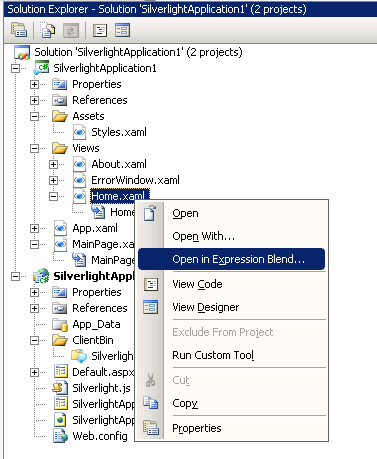This screenshot has height=459, width=377.
Task: Collapse the MainPage.xaml node
Action: tap(34, 244)
